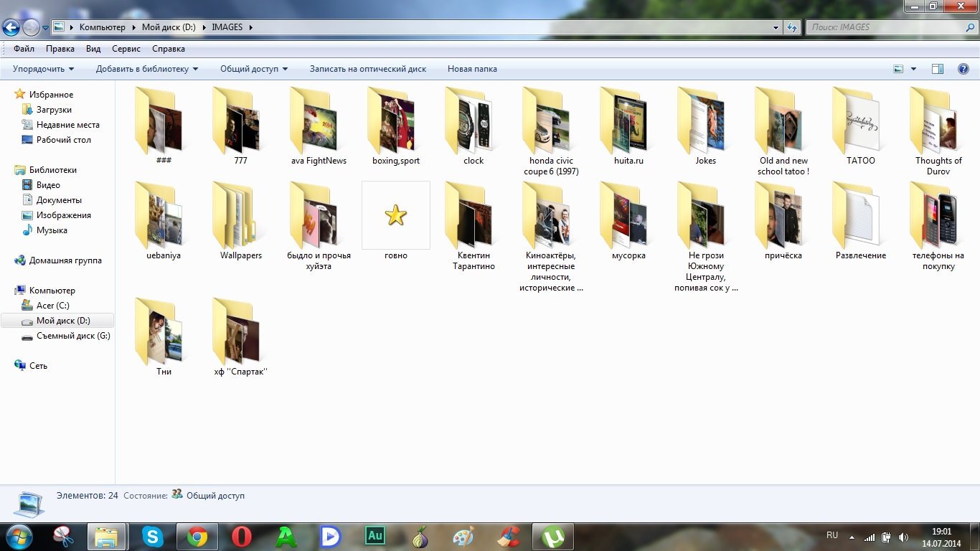This screenshot has height=551, width=980.
Task: Open the recent pages dropdown arrow
Action: (x=46, y=28)
